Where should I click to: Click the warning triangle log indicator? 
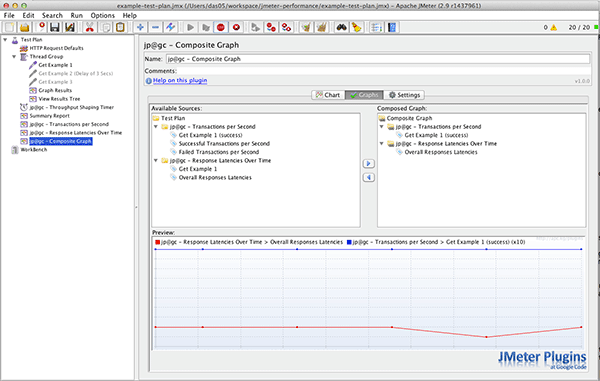coord(553,28)
